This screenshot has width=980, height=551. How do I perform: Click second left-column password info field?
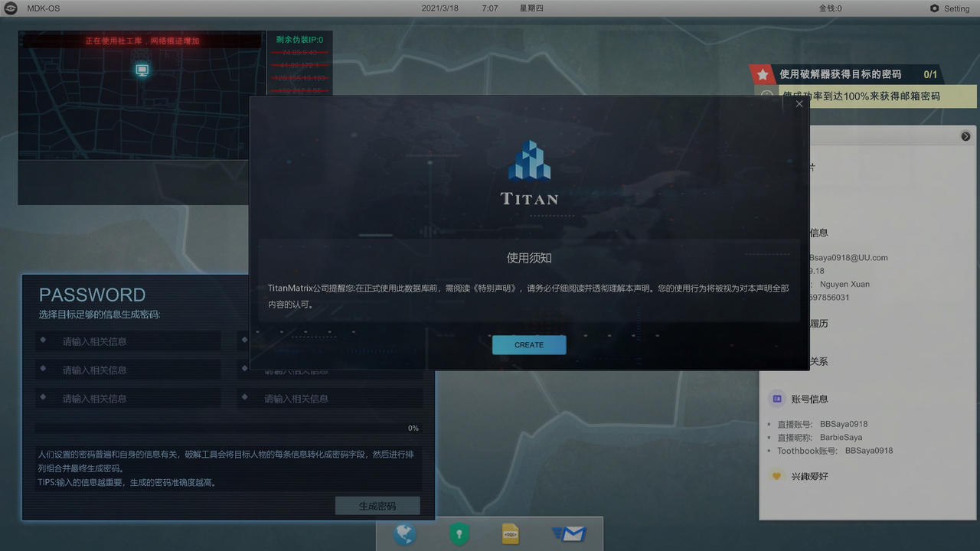click(x=128, y=370)
